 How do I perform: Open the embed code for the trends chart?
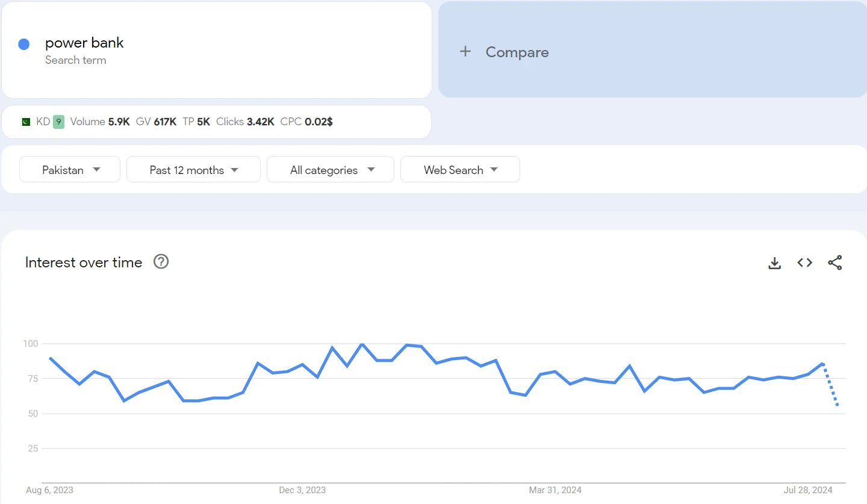click(x=804, y=263)
